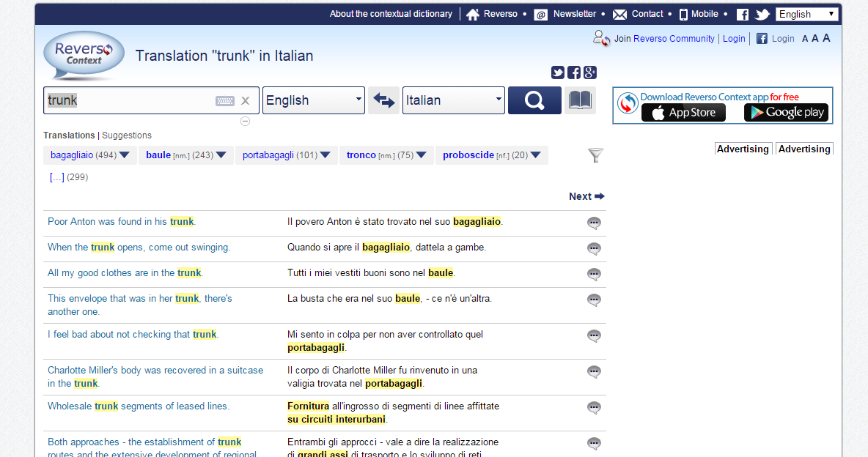Viewport: 868px width, 457px height.
Task: Open the dictionary book icon
Action: (x=580, y=100)
